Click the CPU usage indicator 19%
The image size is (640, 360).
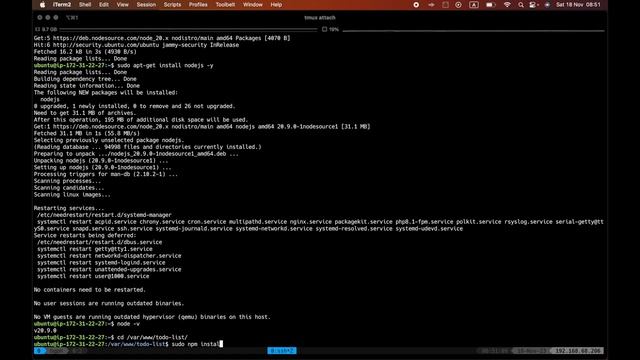pyautogui.click(x=331, y=29)
